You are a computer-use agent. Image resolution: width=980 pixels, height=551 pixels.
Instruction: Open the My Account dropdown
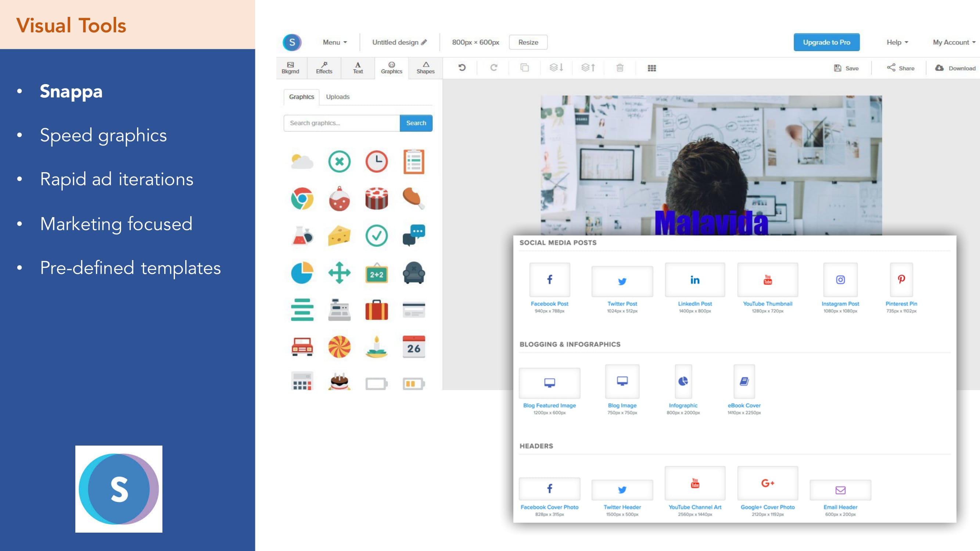[x=954, y=42]
